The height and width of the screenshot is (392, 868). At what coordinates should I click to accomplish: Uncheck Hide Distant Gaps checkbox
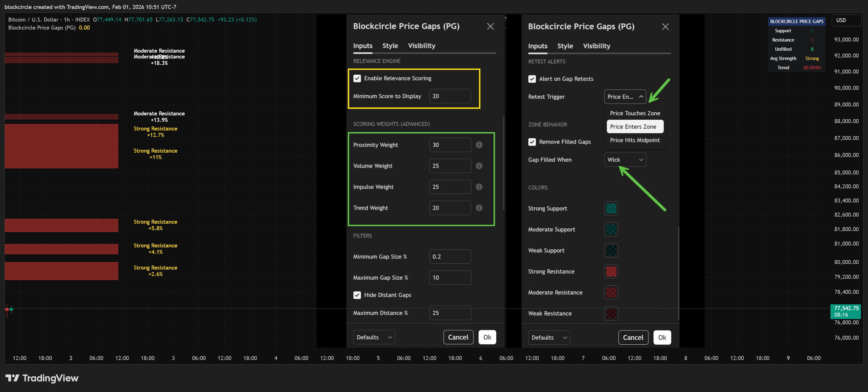pyautogui.click(x=357, y=295)
